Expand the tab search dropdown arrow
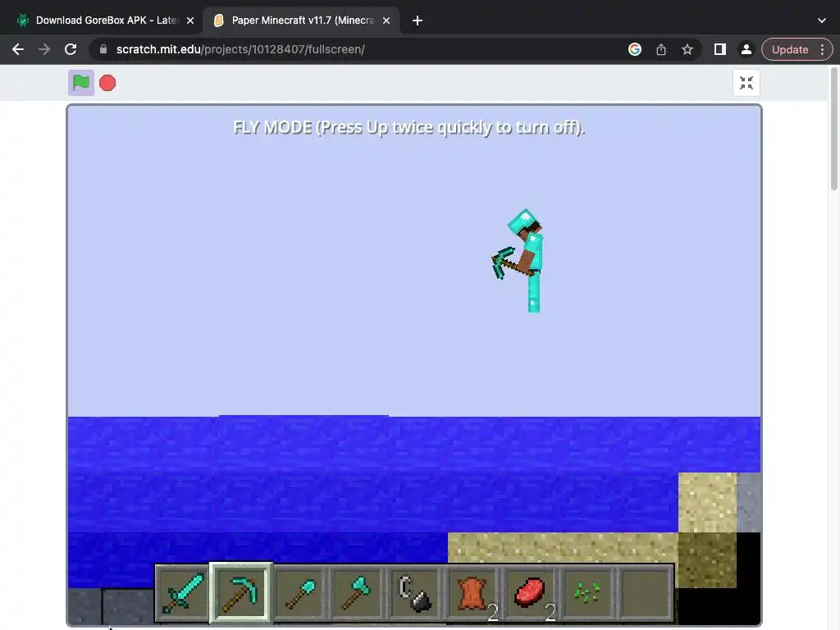Screen dimensions: 840x630 pos(822,21)
